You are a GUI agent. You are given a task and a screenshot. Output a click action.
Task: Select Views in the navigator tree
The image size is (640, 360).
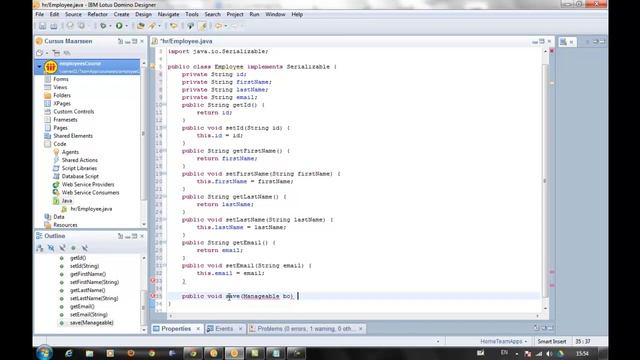60,87
